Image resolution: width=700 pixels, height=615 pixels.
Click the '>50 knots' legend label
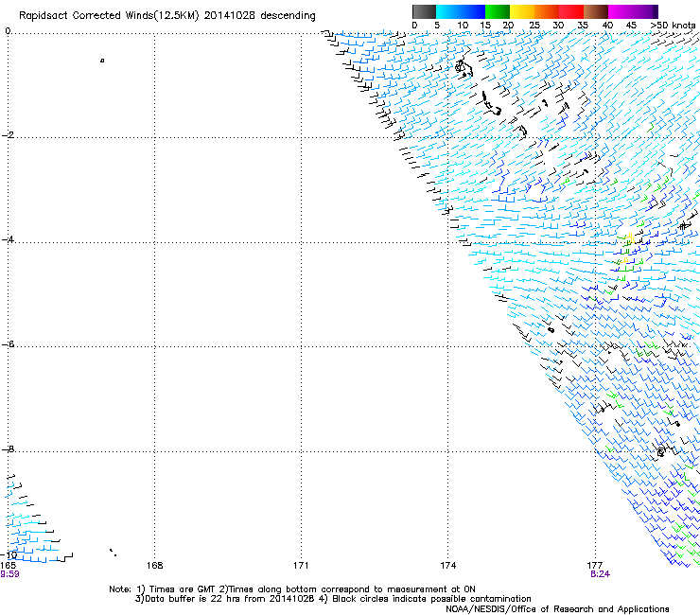click(x=673, y=26)
